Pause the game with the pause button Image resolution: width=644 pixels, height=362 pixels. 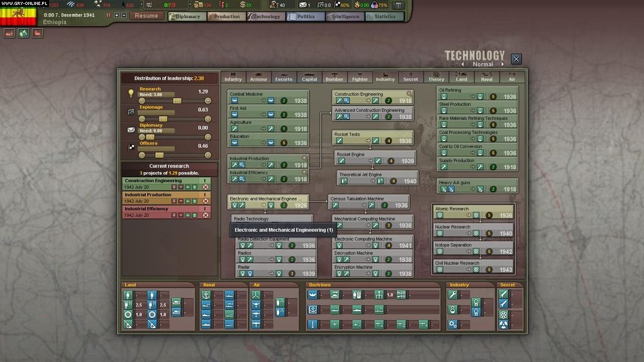pyautogui.click(x=108, y=14)
